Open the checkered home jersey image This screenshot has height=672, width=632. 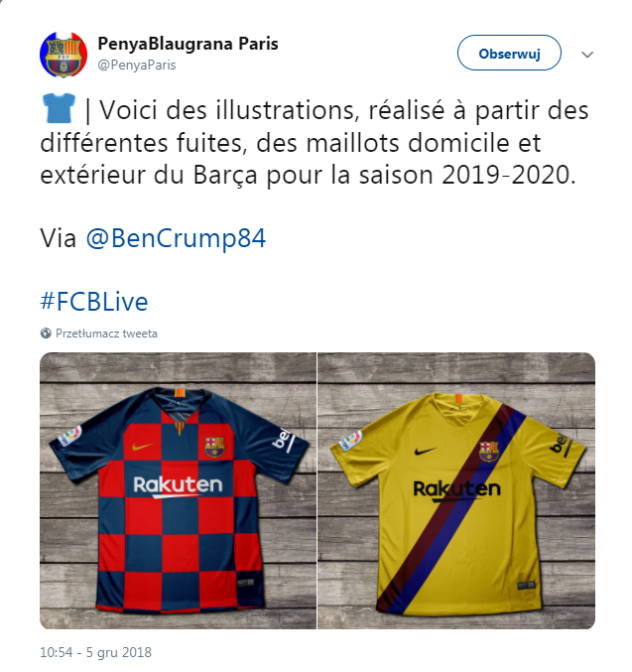tap(178, 490)
